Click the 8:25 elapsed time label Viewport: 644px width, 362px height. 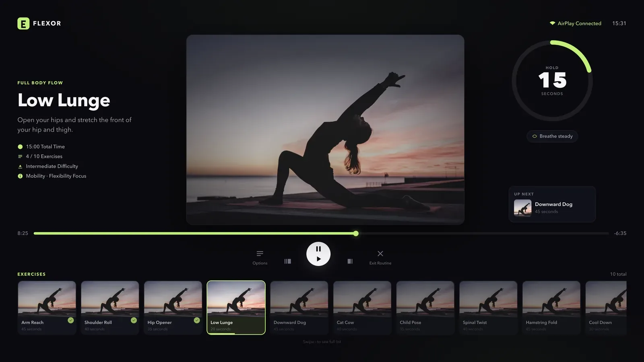click(x=23, y=233)
